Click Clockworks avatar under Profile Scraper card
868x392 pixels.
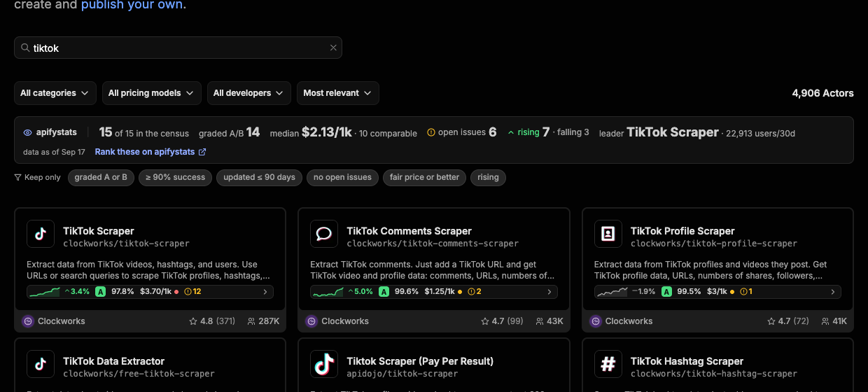(x=596, y=321)
